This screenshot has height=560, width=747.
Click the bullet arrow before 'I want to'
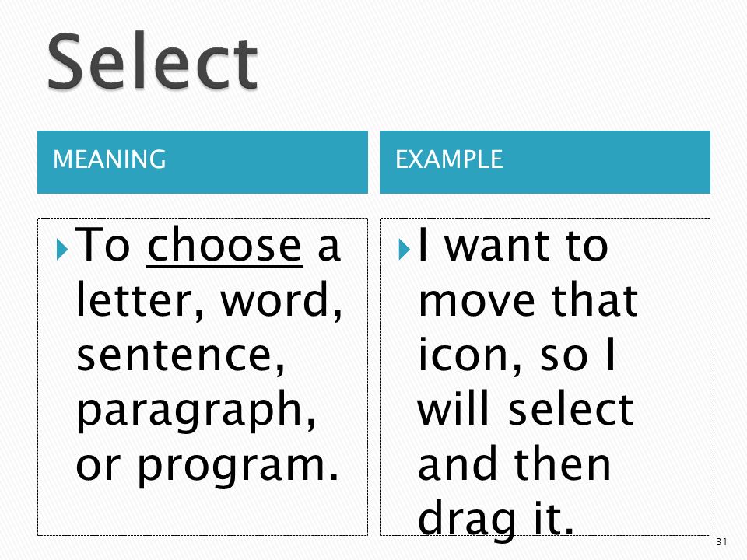click(404, 249)
